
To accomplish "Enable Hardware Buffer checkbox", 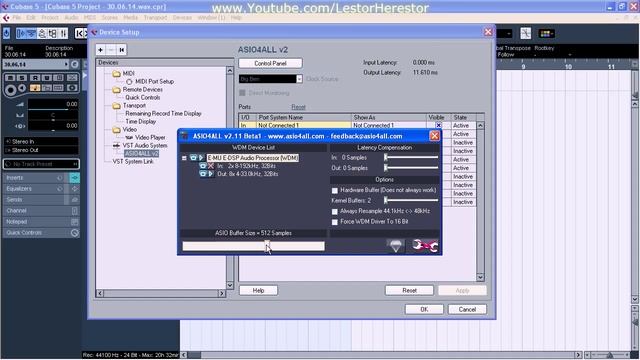I will pos(335,191).
